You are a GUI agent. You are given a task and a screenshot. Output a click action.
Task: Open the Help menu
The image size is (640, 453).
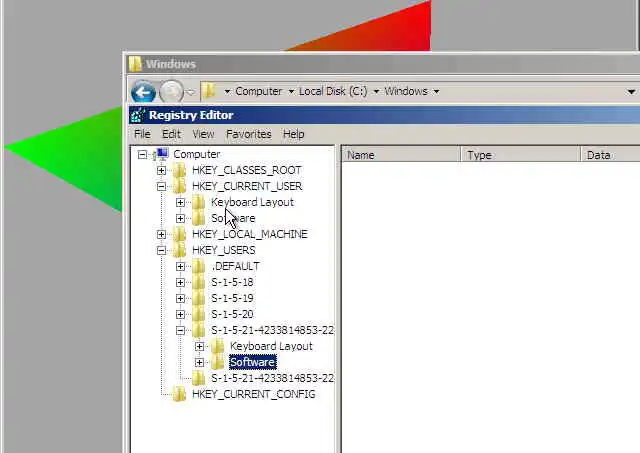293,134
